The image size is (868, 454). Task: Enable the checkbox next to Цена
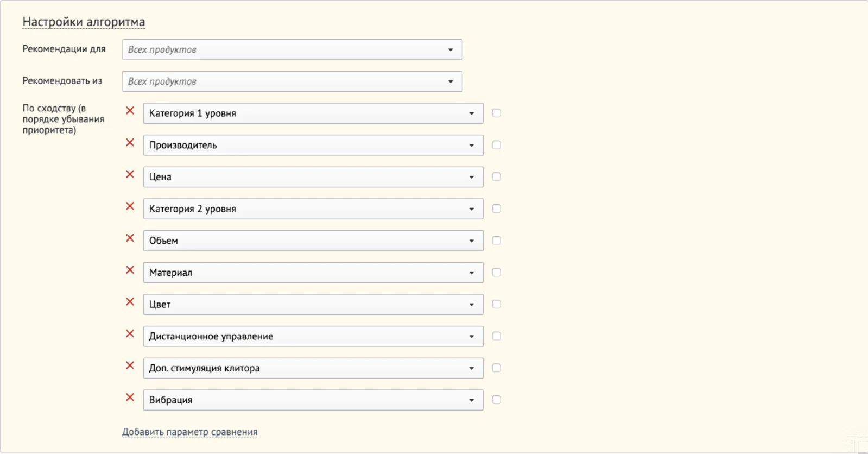(496, 176)
